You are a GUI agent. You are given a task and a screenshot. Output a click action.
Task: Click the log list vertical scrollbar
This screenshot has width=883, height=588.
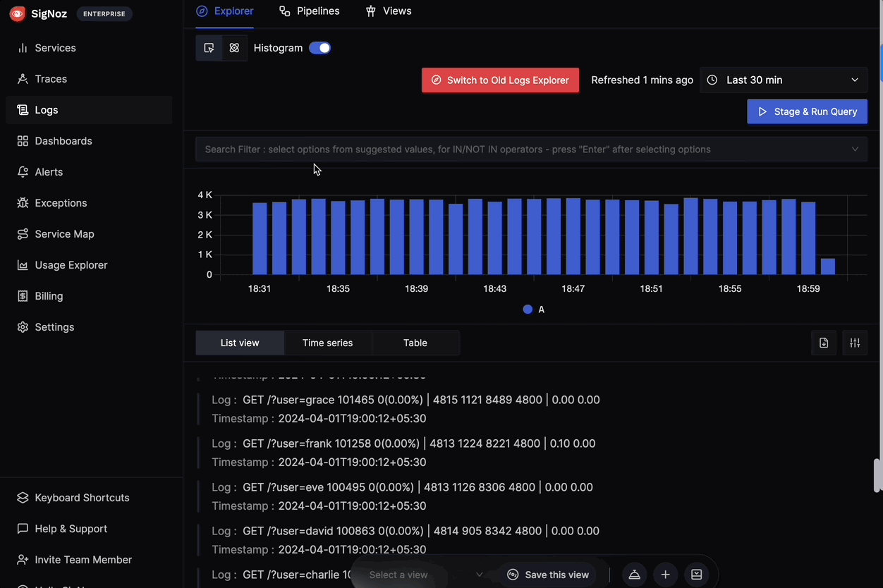(x=877, y=475)
